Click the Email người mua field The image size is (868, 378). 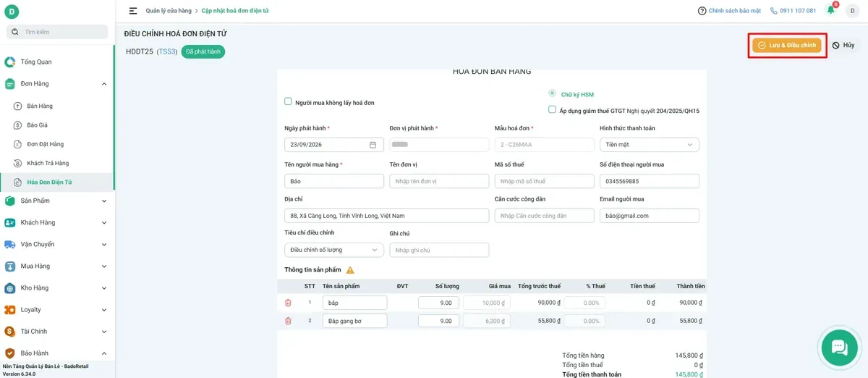click(x=650, y=216)
